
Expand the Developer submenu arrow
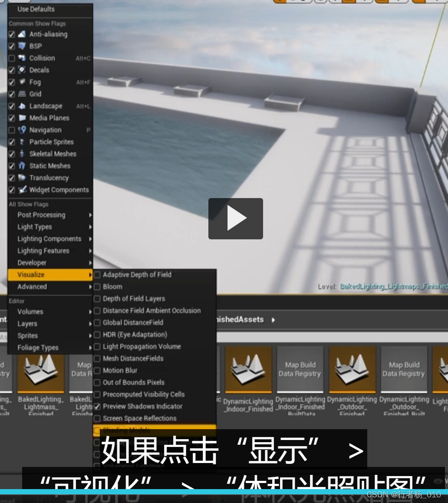[x=90, y=263]
